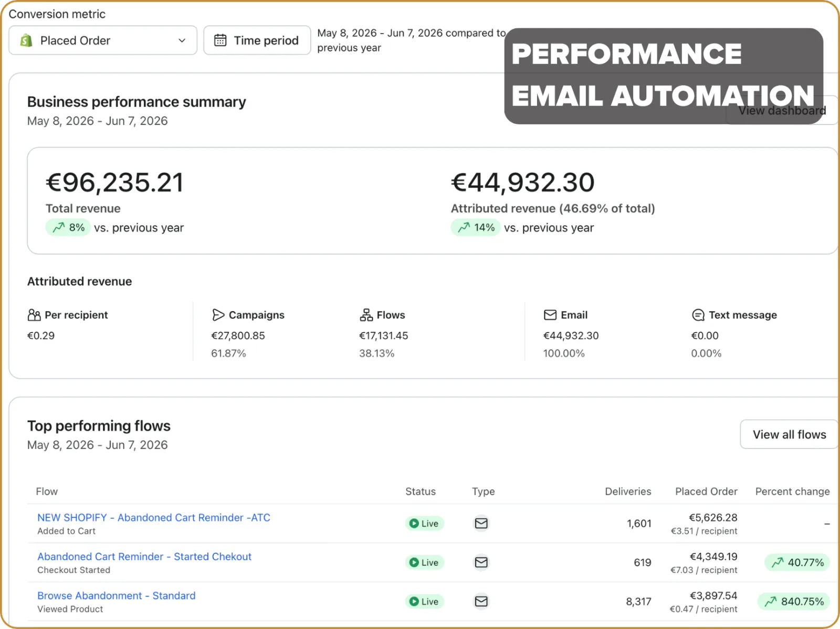Click the Campaigns paper-plane icon

pos(218,315)
